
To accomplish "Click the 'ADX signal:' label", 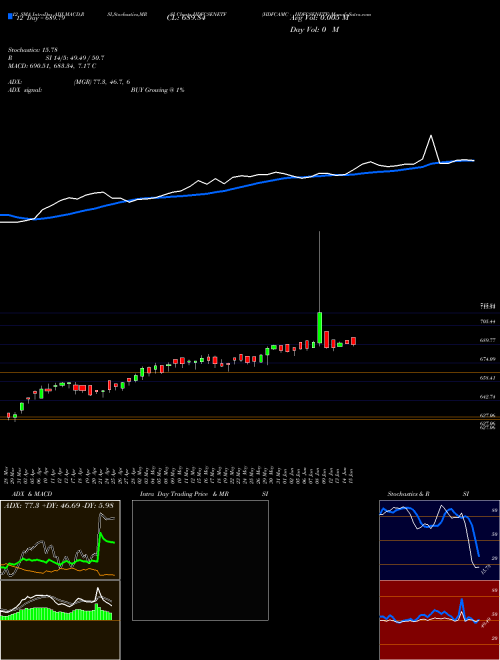I will pos(24,90).
